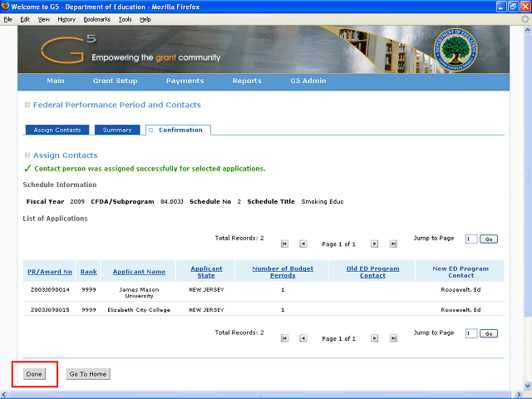Viewport: 532px width, 399px height.
Task: Click next page arrow in top pagination
Action: (375, 244)
